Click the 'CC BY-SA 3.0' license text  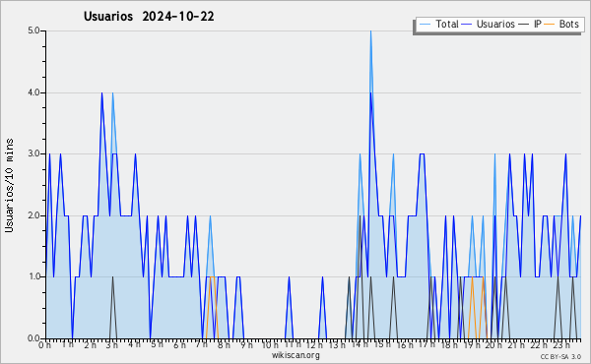(560, 356)
